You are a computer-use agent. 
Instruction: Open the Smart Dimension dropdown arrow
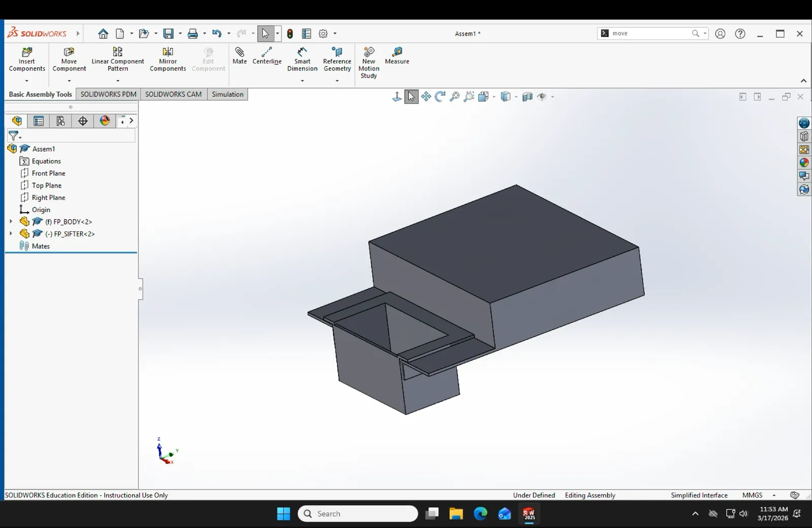302,81
